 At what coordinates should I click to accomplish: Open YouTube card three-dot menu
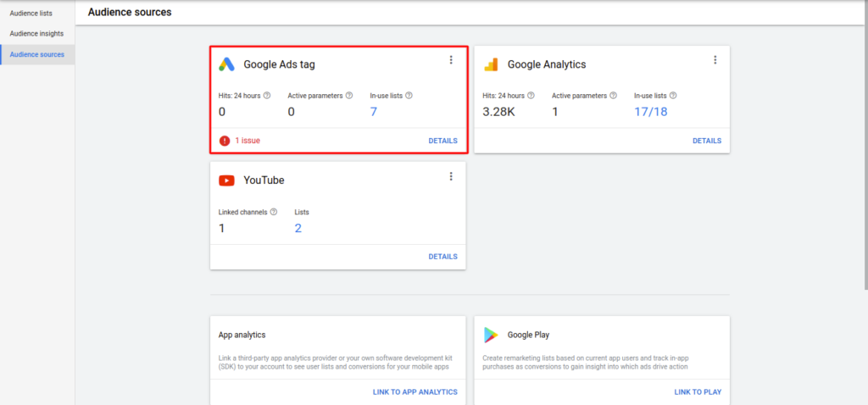(x=451, y=176)
